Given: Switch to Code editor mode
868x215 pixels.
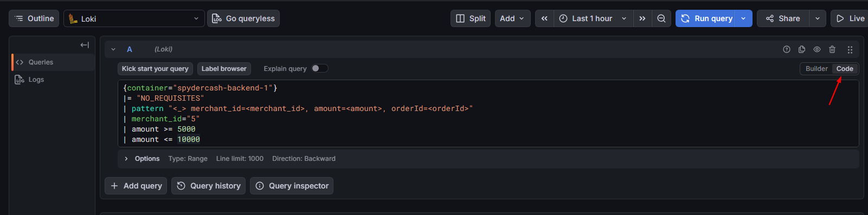Looking at the screenshot, I should point(845,69).
